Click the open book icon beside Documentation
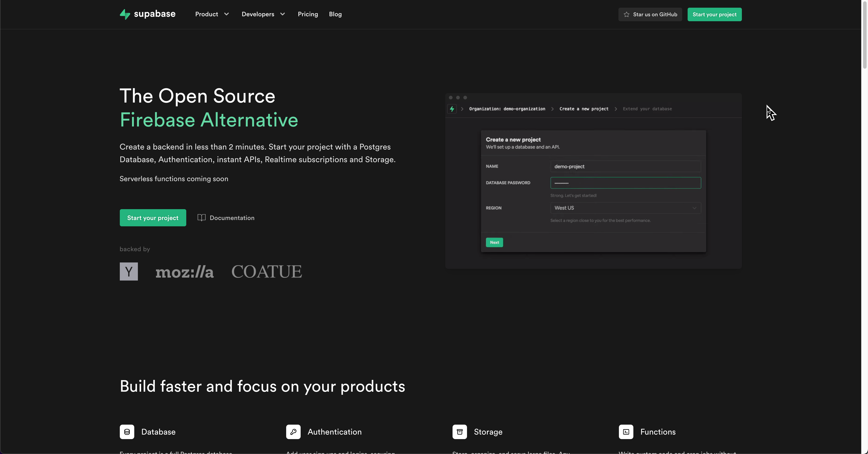 pyautogui.click(x=201, y=218)
